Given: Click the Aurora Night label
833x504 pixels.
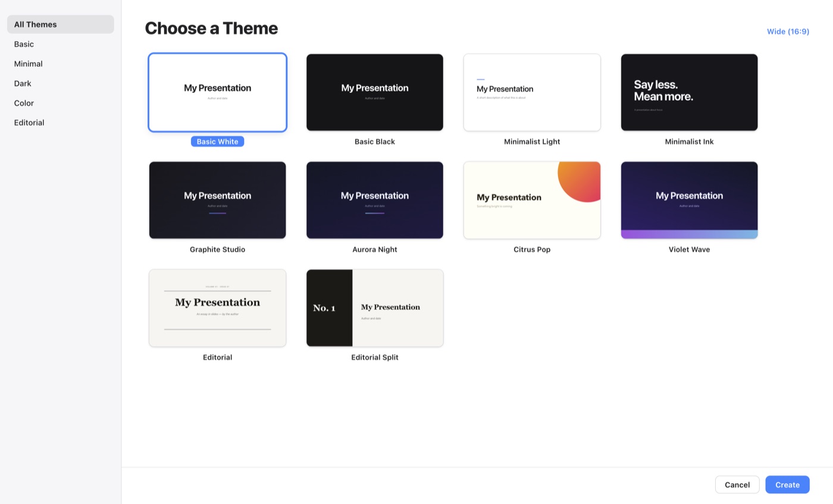Looking at the screenshot, I should tap(375, 249).
